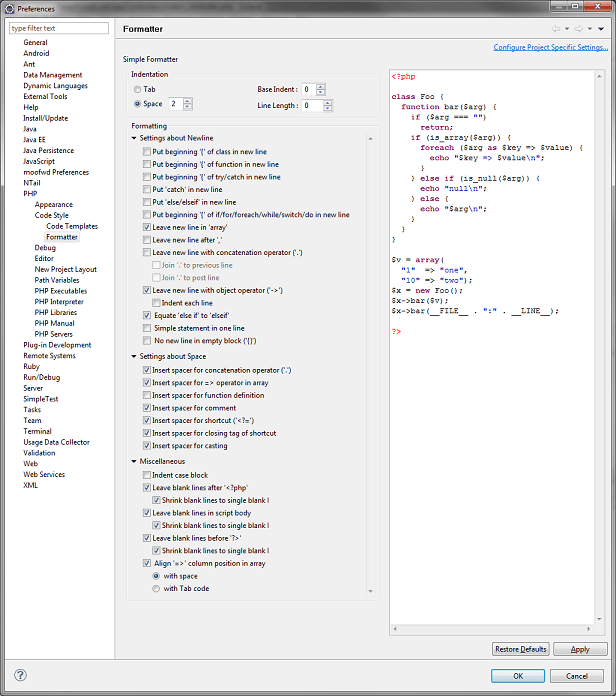The height and width of the screenshot is (696, 616).
Task: Enable Indent case block option
Action: [147, 475]
